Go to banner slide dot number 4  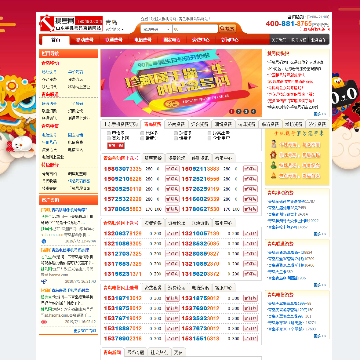[254, 111]
